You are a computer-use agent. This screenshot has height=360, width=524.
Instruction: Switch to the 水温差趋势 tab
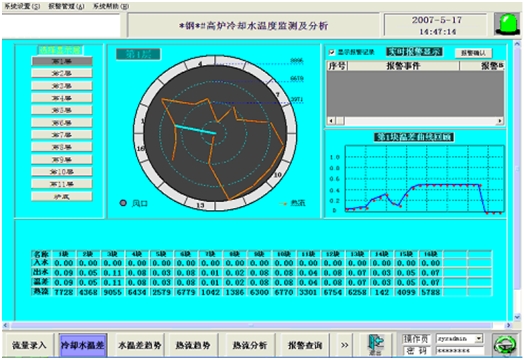click(139, 345)
